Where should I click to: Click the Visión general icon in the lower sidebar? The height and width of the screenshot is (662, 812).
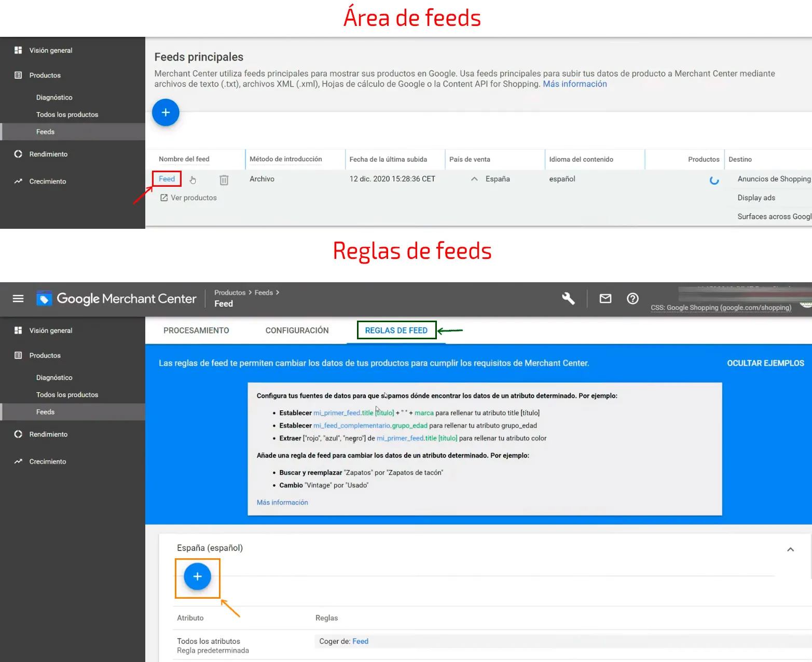pyautogui.click(x=18, y=330)
